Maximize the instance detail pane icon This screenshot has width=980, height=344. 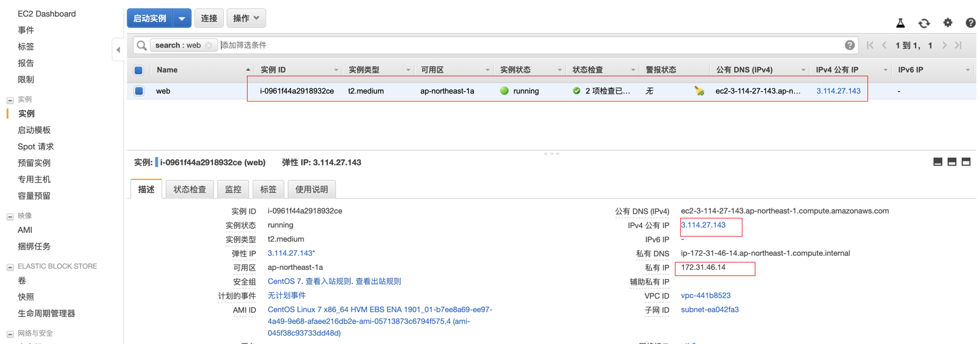pos(966,162)
